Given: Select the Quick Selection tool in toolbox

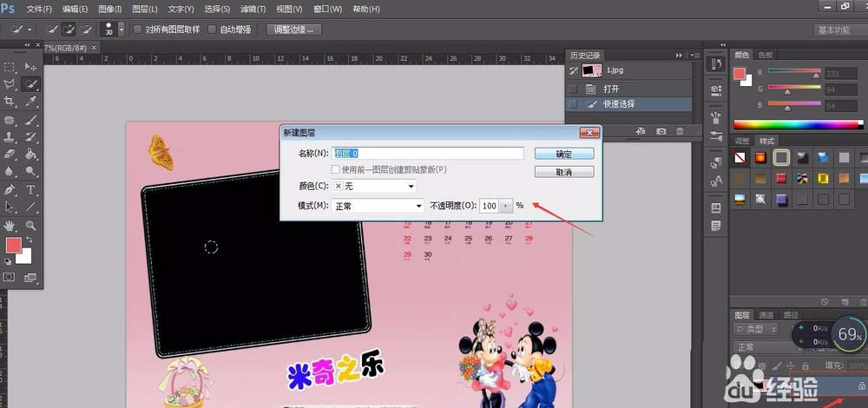Looking at the screenshot, I should (x=30, y=84).
